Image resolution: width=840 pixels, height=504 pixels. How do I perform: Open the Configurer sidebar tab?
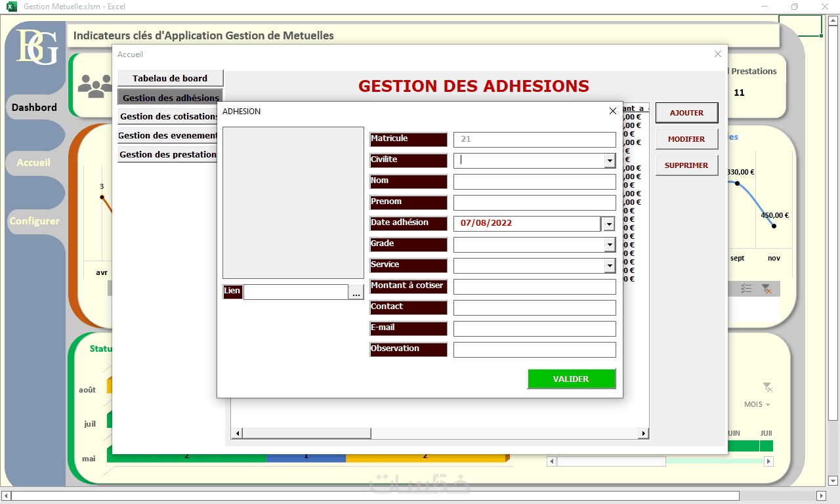click(34, 221)
